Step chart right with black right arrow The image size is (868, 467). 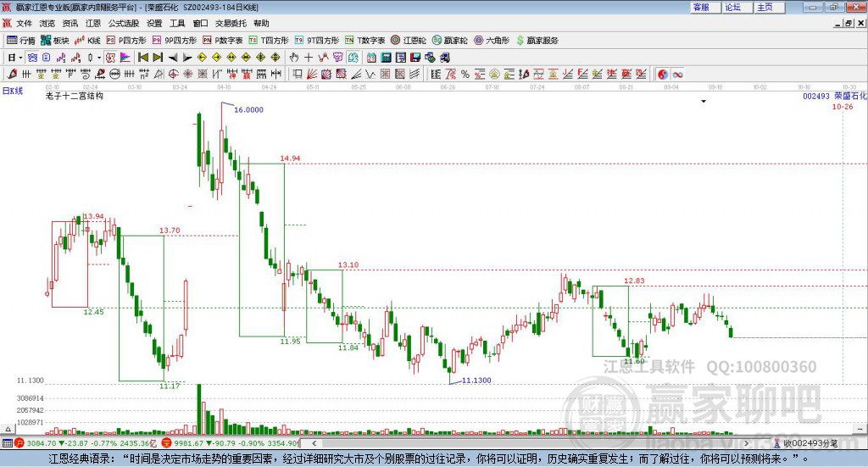coord(187,58)
